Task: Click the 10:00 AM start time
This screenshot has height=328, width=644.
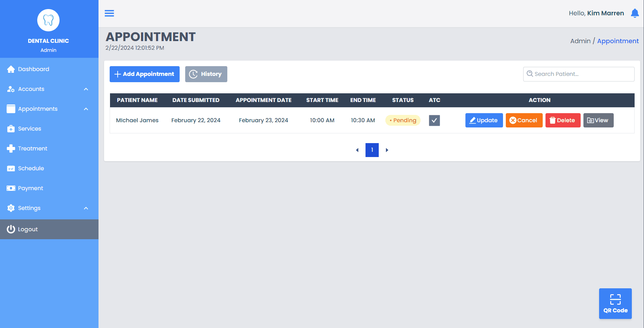Action: [x=322, y=120]
